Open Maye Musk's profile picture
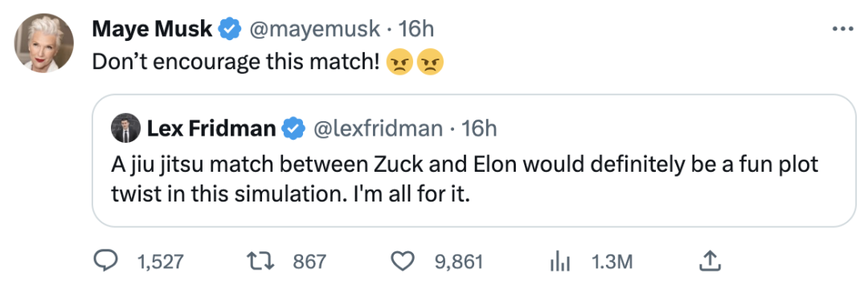Image resolution: width=868 pixels, height=293 pixels. (x=43, y=43)
